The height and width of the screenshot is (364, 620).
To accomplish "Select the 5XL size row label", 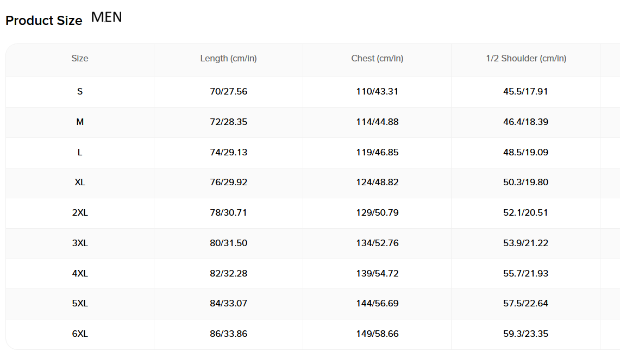I will coord(80,304).
